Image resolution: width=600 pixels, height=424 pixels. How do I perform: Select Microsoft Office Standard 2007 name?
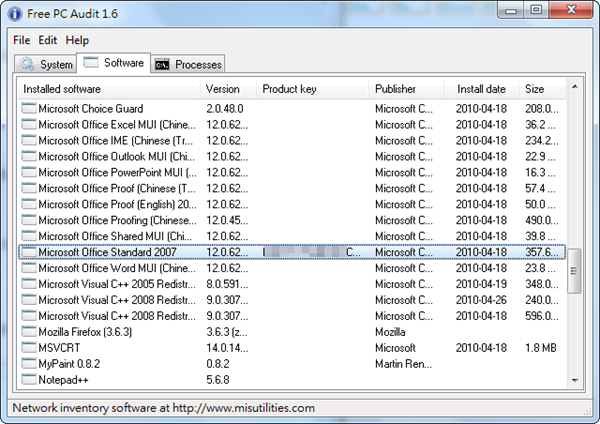tap(108, 252)
